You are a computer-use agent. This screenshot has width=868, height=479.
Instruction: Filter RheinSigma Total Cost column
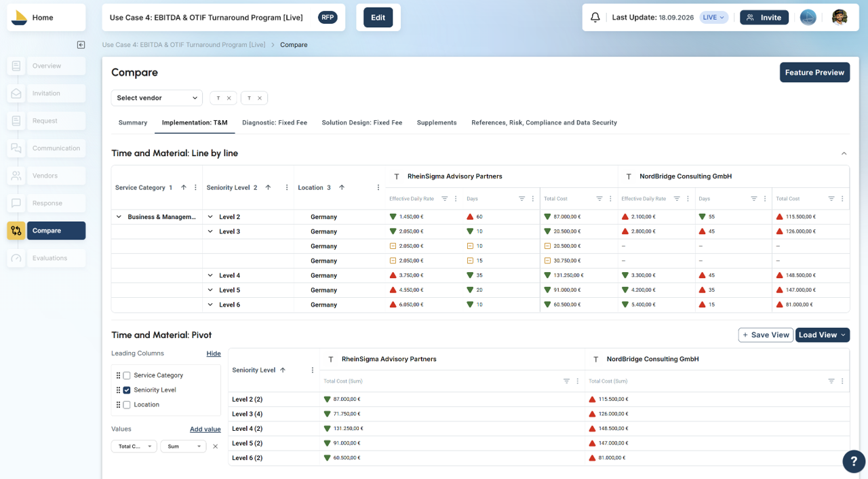(599, 199)
